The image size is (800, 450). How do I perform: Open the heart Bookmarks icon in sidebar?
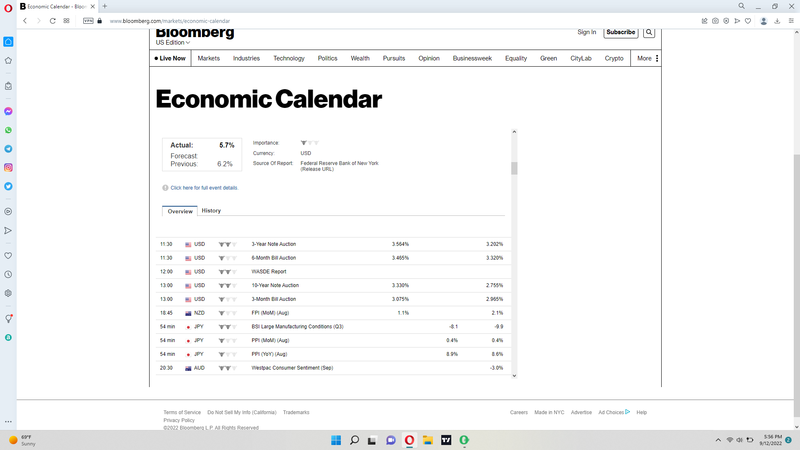pyautogui.click(x=8, y=256)
